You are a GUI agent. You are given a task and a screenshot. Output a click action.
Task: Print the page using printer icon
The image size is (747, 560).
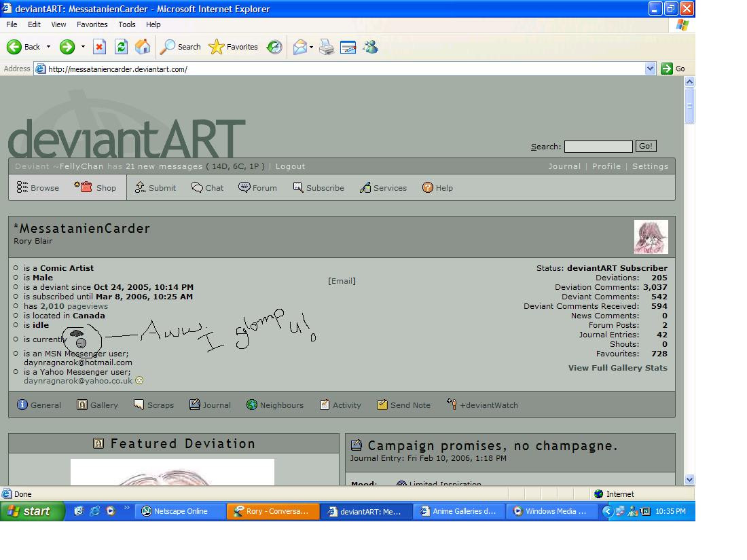[327, 47]
